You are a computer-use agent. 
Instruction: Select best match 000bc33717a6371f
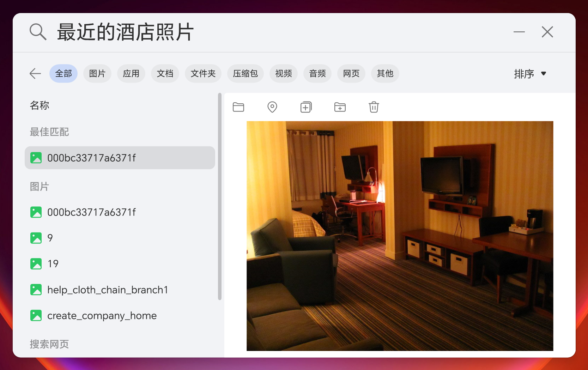coord(120,158)
